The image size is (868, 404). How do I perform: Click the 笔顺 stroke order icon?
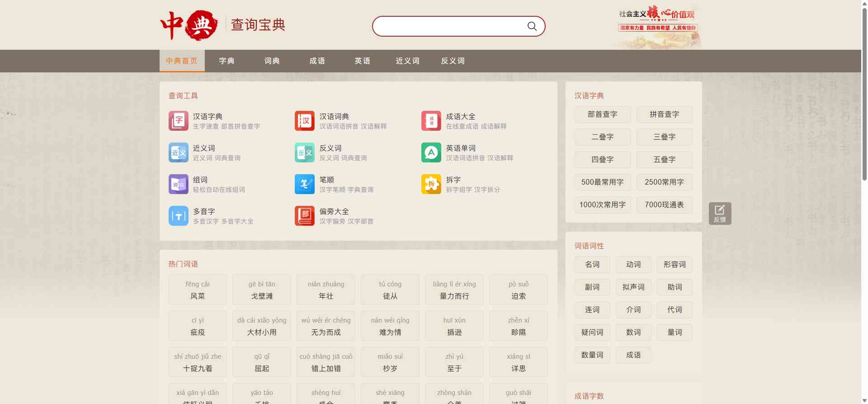click(305, 184)
